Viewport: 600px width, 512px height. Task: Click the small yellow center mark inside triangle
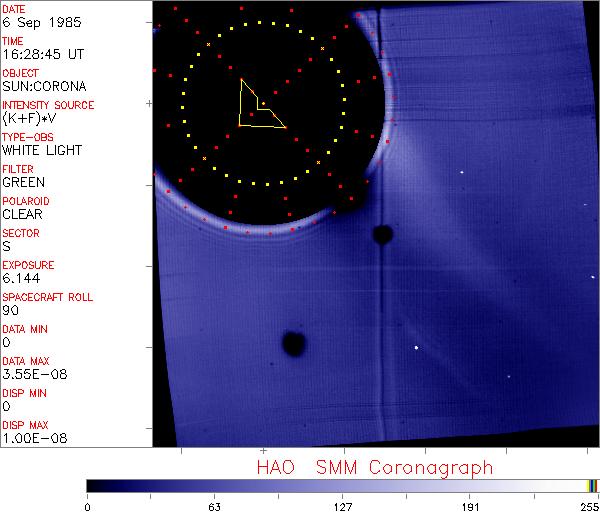[x=263, y=103]
